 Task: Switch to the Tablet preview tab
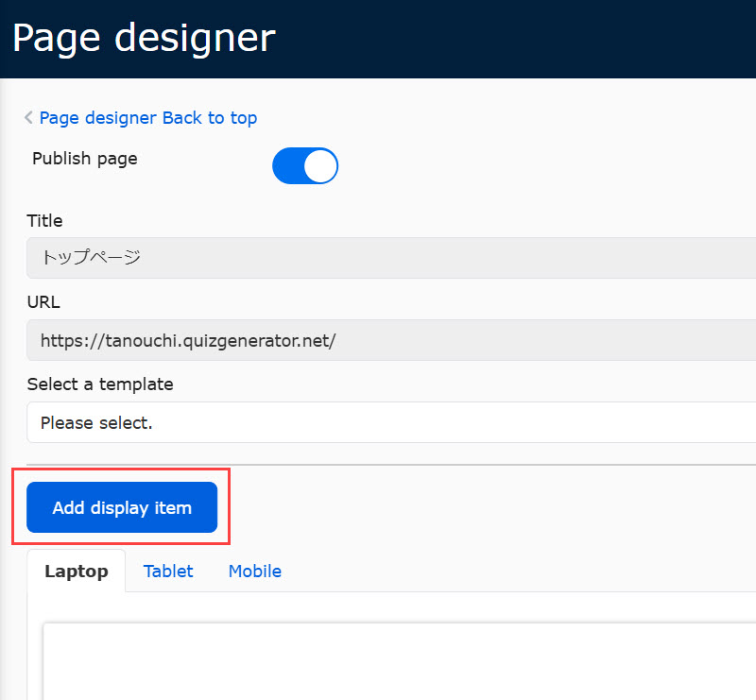168,572
